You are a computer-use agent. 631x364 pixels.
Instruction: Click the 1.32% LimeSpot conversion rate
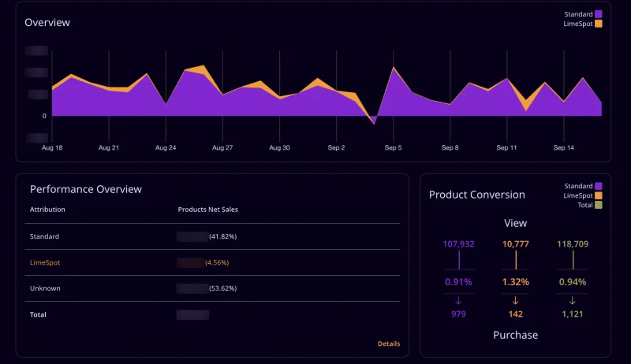[x=516, y=282]
